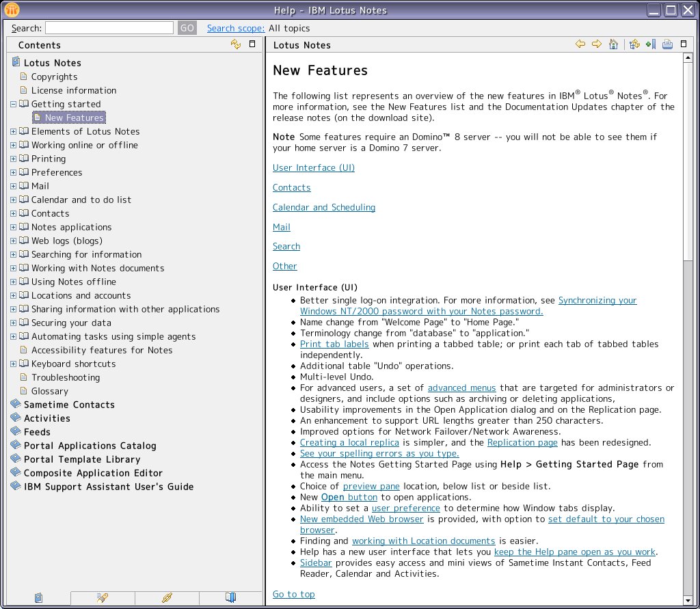Viewport: 700px width, 609px height.
Task: Click the Feeds book icon
Action: [16, 431]
